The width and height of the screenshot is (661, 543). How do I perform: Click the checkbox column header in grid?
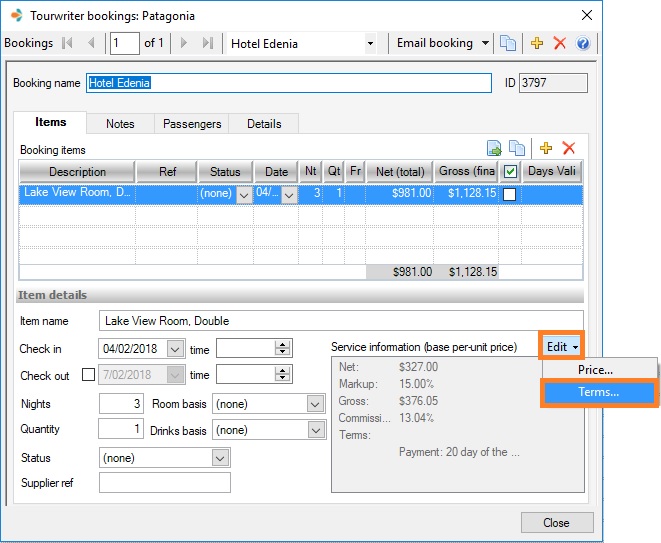point(510,172)
